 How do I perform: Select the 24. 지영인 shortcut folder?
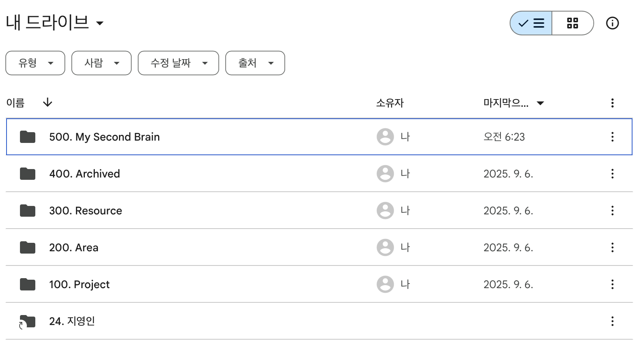click(72, 321)
